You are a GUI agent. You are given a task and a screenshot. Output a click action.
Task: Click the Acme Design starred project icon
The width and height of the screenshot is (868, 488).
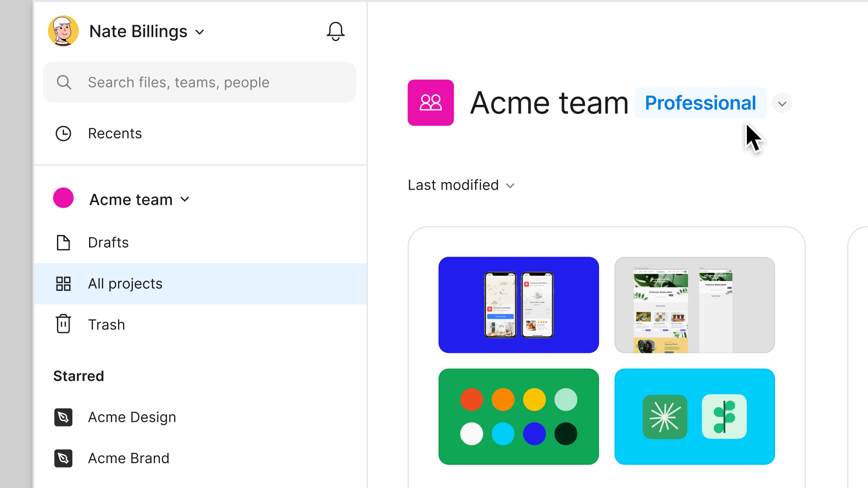click(63, 417)
